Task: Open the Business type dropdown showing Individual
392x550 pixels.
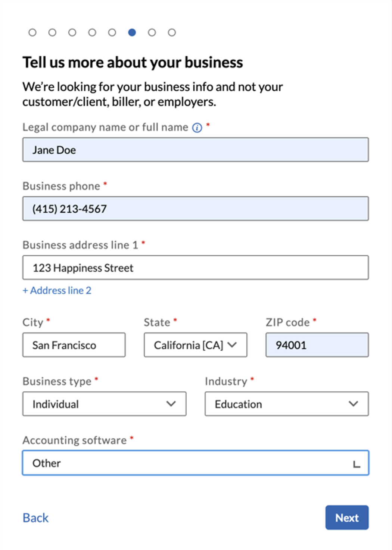Action: [x=105, y=404]
